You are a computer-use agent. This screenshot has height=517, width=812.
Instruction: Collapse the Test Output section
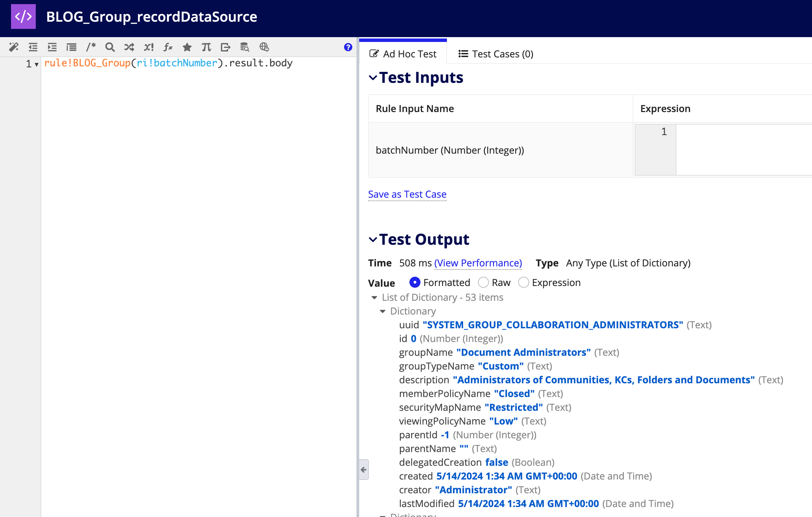pos(373,240)
